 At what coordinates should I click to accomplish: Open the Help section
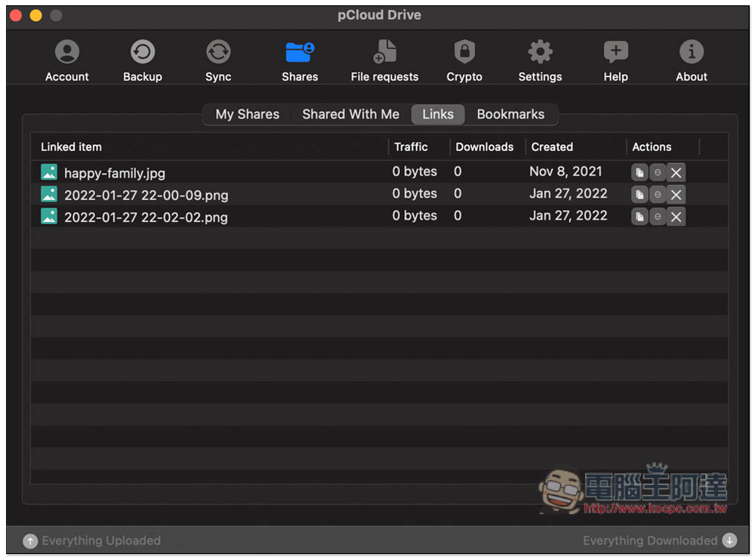(615, 60)
